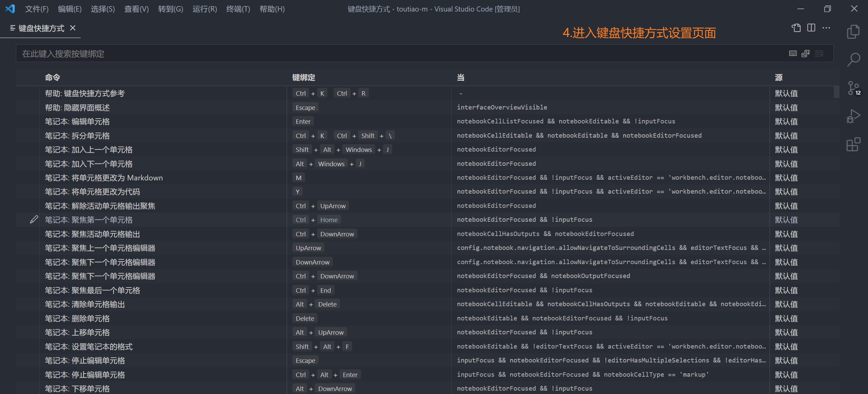Viewport: 868px width, 394px height.
Task: Click the vertical scrollbar thumb of list
Action: (836, 92)
